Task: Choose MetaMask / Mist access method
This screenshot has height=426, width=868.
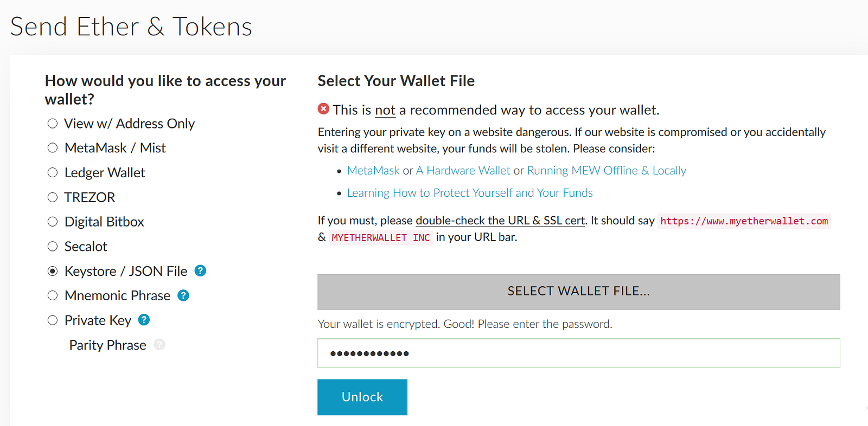Action: coord(53,148)
